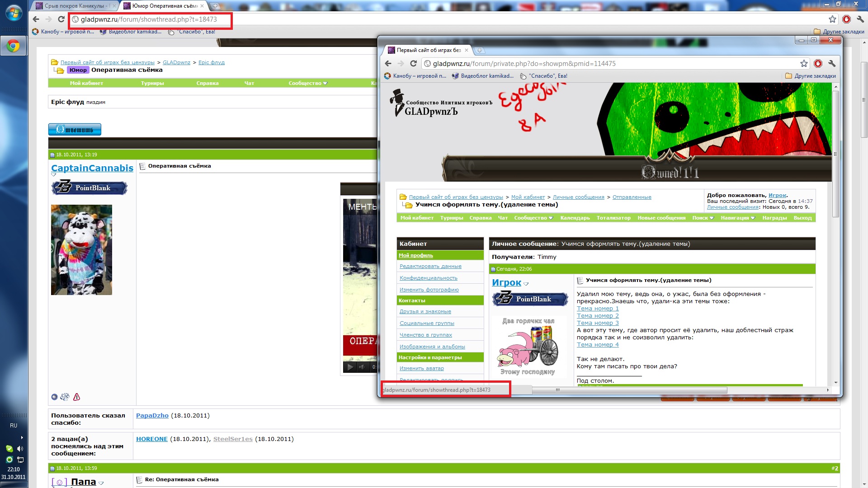Click the reputation scales icon under the avatar
This screenshot has height=488, width=868.
(x=65, y=397)
